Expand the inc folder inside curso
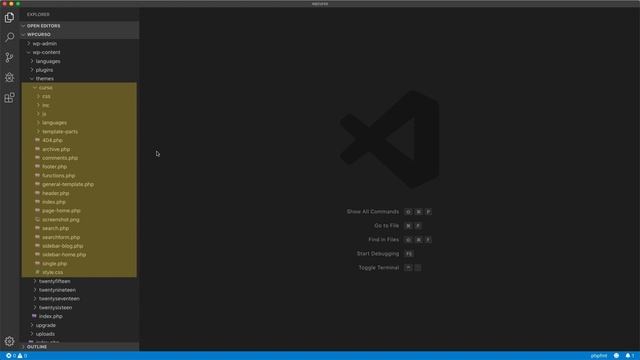640x360 pixels. click(x=80, y=105)
